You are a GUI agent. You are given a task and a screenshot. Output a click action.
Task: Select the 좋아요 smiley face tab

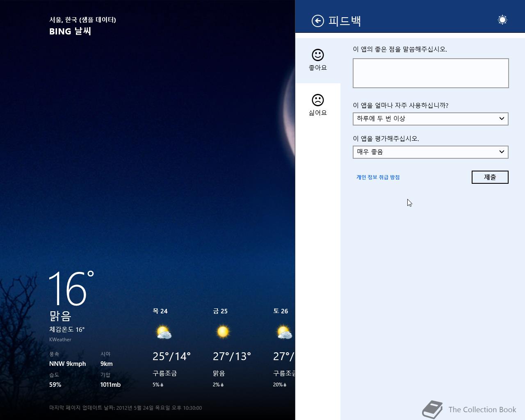[x=318, y=60]
